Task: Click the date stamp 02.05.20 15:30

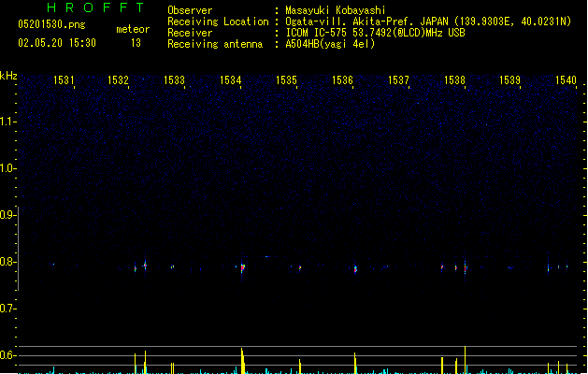Action: pyautogui.click(x=57, y=43)
